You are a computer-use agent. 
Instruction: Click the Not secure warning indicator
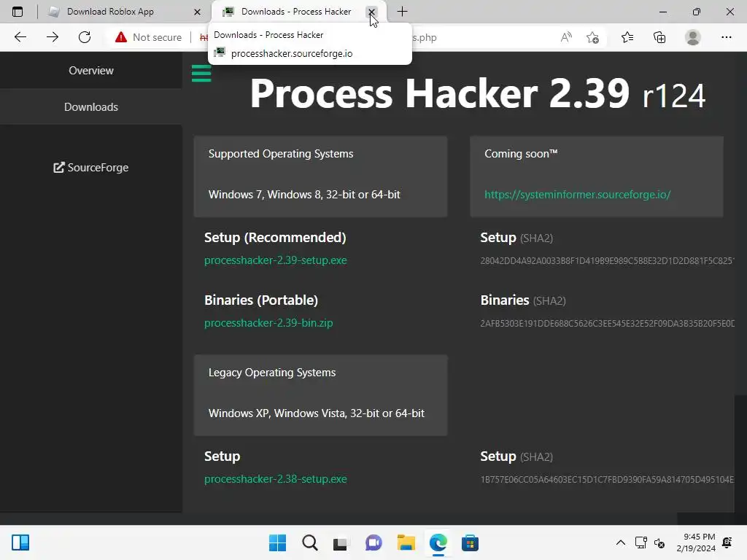pos(148,37)
